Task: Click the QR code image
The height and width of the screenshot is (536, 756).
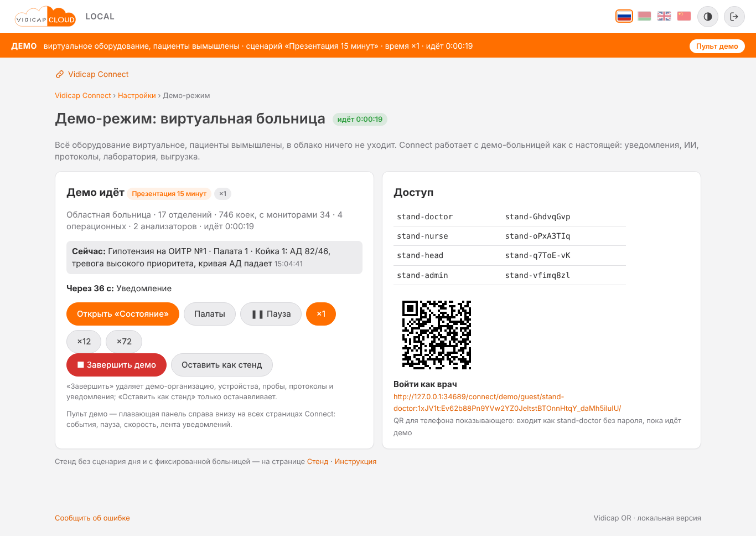Action: point(437,335)
